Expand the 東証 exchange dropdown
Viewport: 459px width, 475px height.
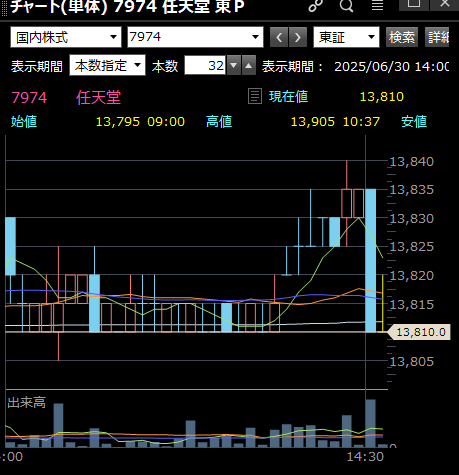346,37
